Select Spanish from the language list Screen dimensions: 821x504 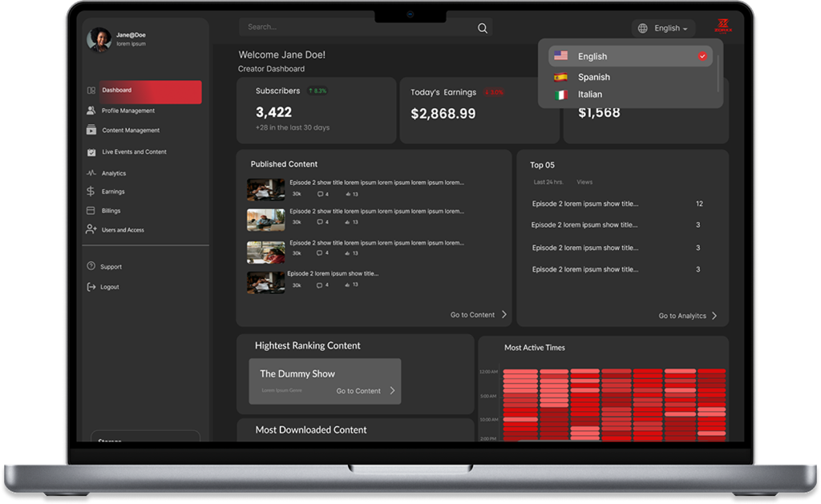coord(593,77)
